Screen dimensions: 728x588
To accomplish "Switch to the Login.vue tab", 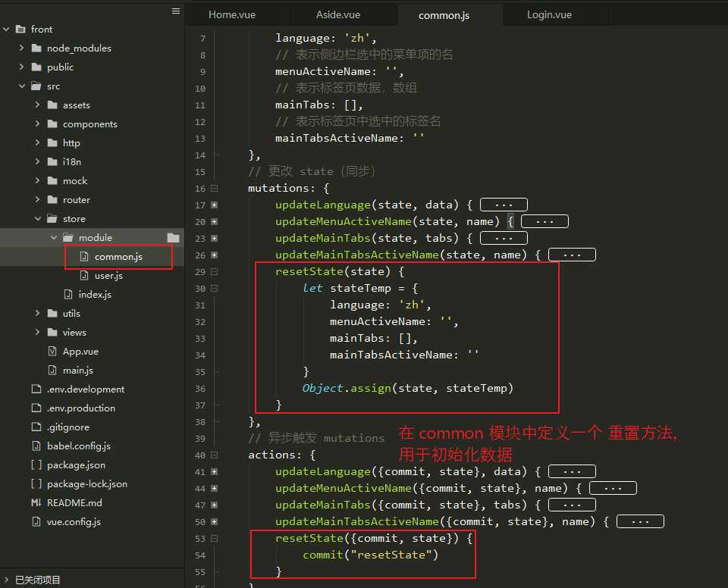I will click(549, 15).
